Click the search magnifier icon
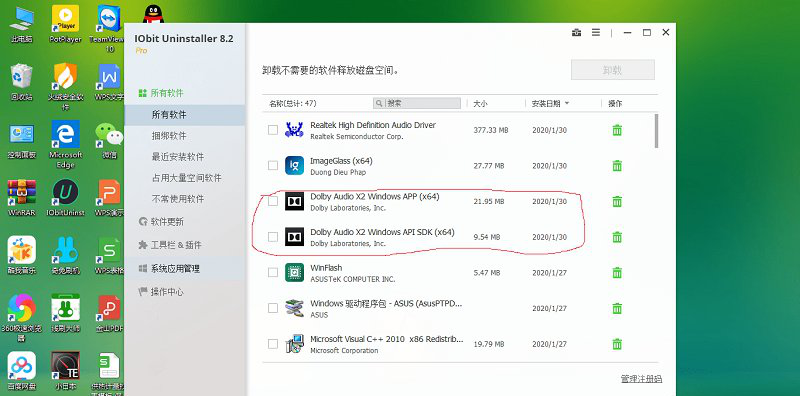This screenshot has height=411, width=800. pos(379,103)
